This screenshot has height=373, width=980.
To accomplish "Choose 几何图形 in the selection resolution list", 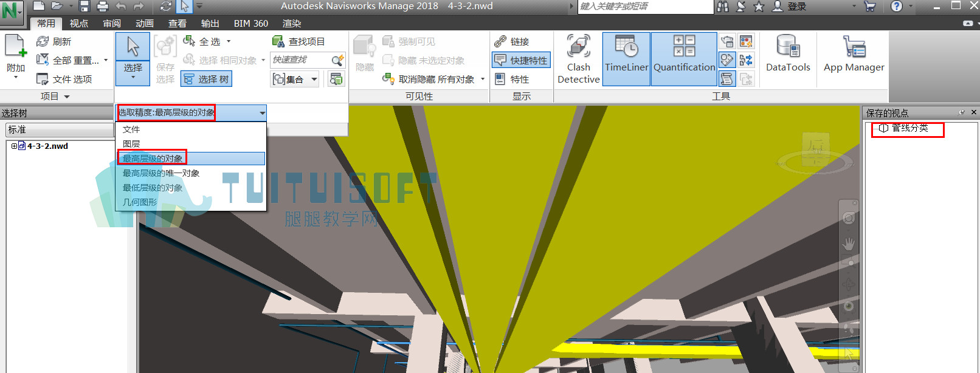I will (140, 202).
